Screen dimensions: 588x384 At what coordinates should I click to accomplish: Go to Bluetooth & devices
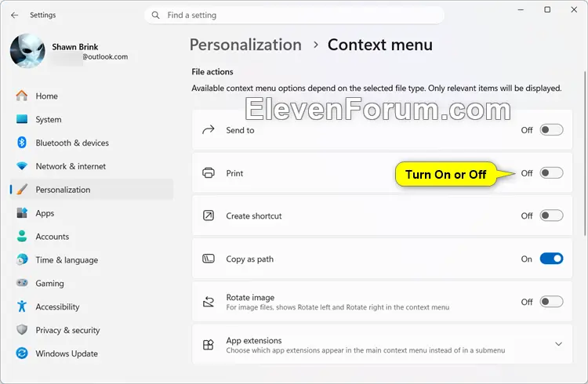pos(92,143)
